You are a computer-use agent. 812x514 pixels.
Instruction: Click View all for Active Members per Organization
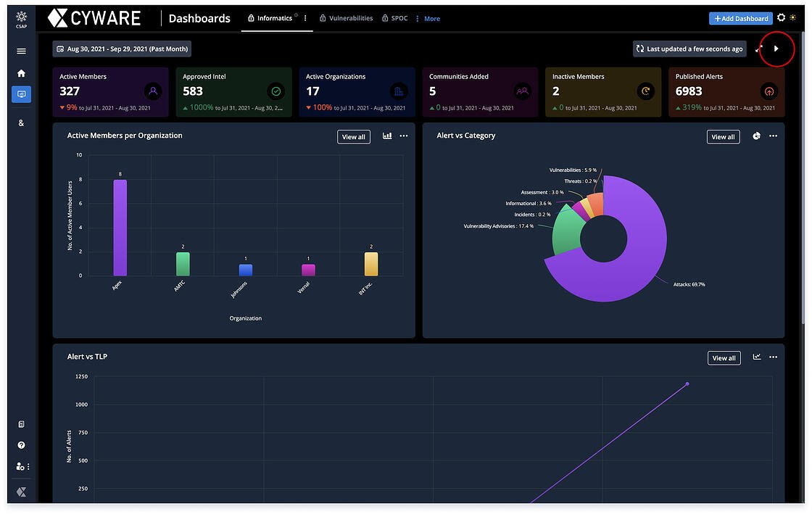point(354,137)
